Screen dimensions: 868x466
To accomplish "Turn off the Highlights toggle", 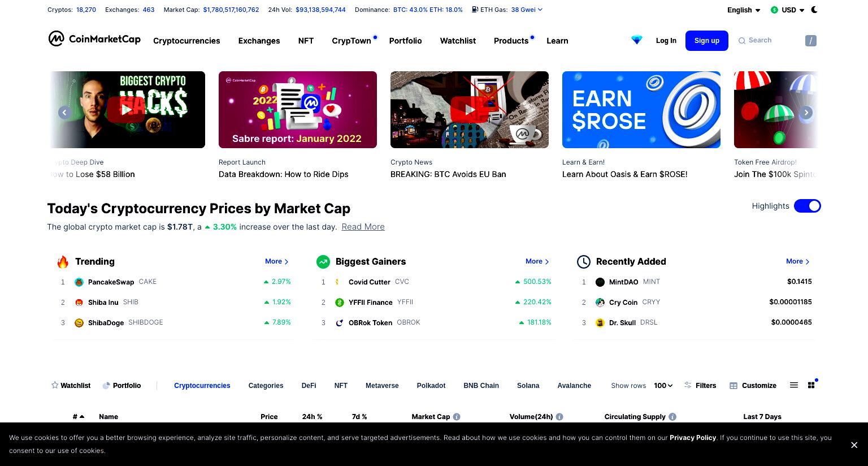I will coord(807,206).
